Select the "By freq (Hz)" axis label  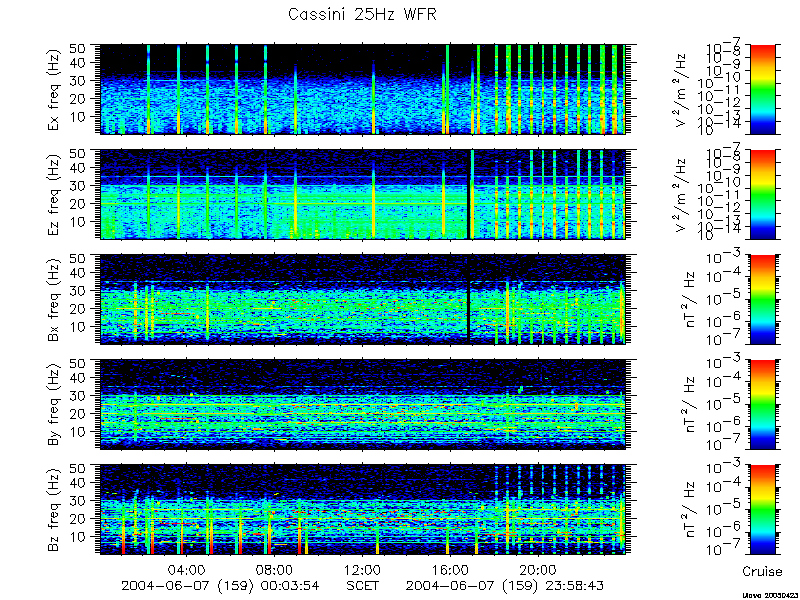point(54,405)
